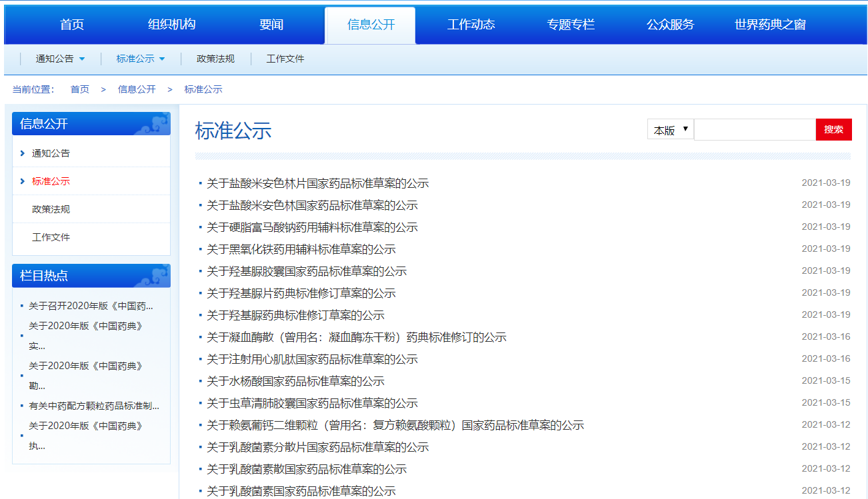Image resolution: width=868 pixels, height=499 pixels.
Task: Open 工作文件 in the left sidebar
Action: [x=51, y=237]
